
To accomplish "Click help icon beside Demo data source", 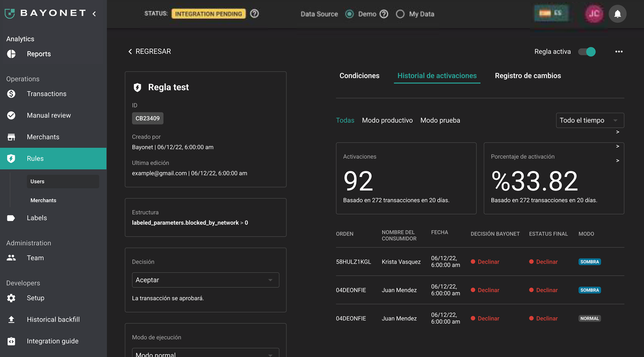I will tap(384, 14).
